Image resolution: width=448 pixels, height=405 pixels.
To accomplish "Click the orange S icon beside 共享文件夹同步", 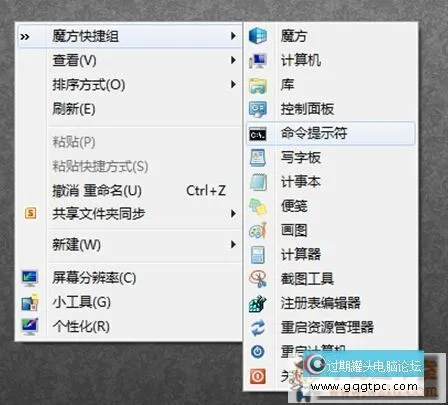I will [x=30, y=213].
